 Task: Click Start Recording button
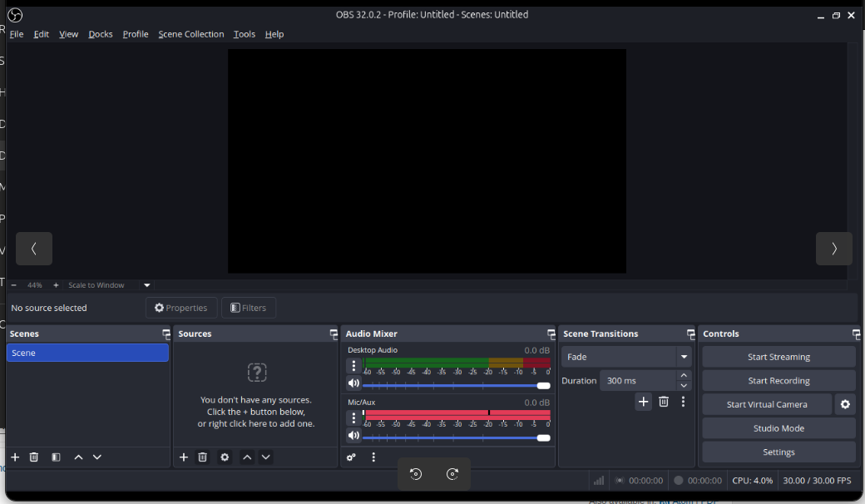click(778, 381)
